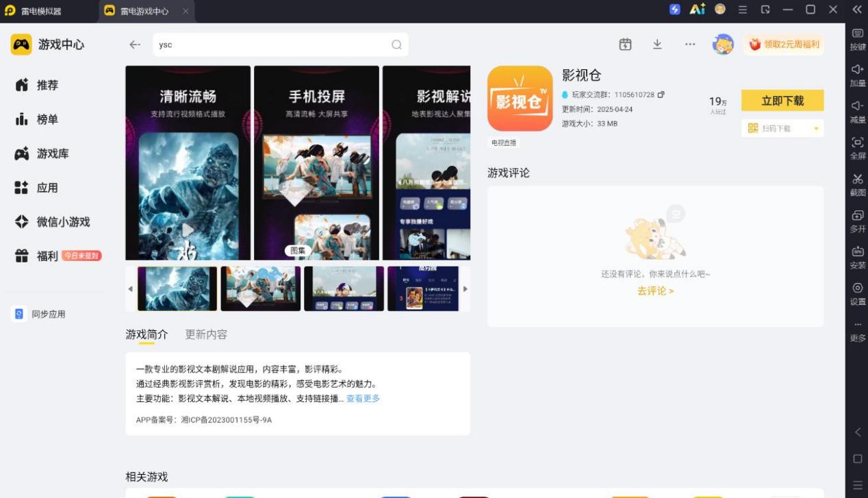This screenshot has height=498, width=868.
Task: Open 榜单 rankings in the sidebar
Action: (x=37, y=119)
